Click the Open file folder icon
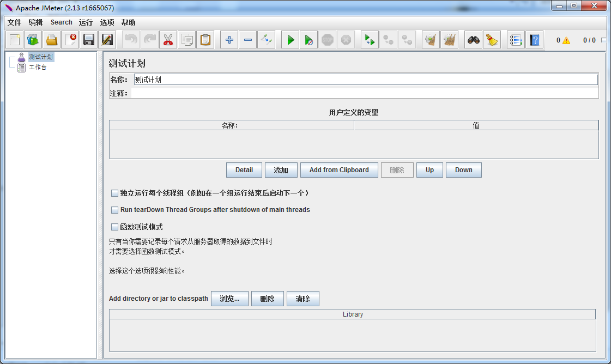The image size is (611, 364). [52, 40]
